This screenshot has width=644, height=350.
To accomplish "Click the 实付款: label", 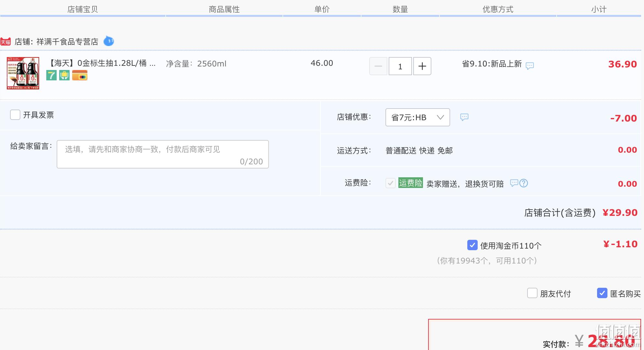I will [x=556, y=344].
